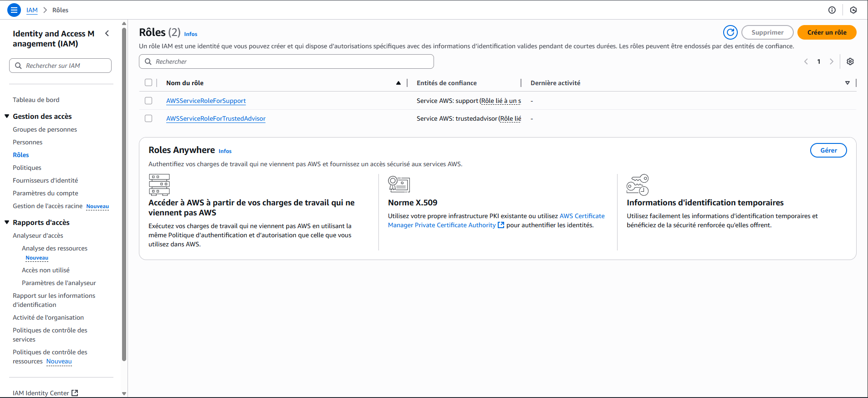
Task: Check the AWSServiceRoleForTrustedAdvisor row checkbox
Action: coord(148,118)
